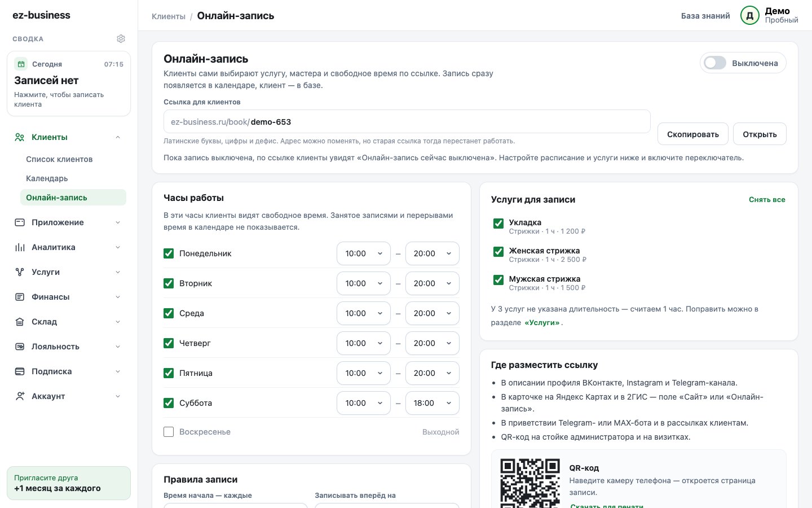
Task: Open Календарь in the sidebar
Action: pyautogui.click(x=47, y=178)
